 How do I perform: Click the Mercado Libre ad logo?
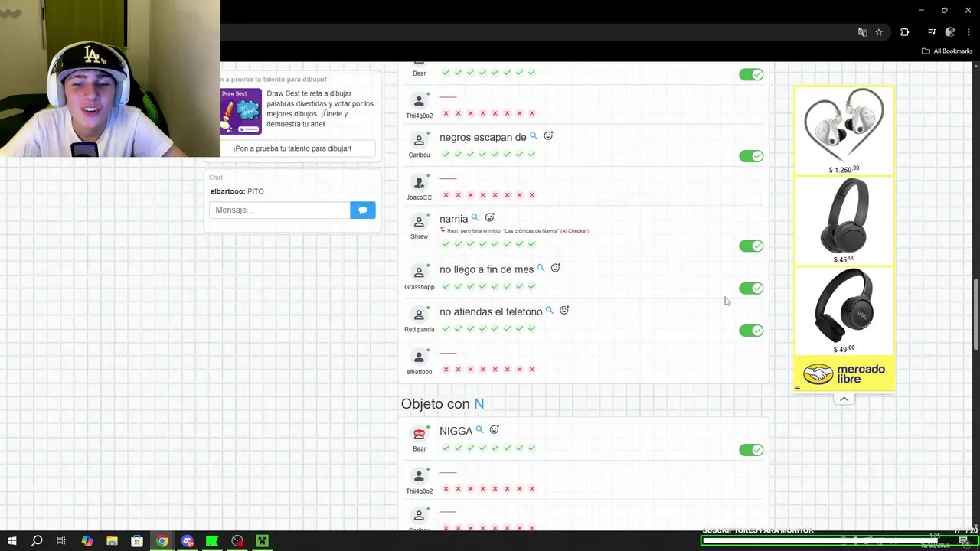click(844, 374)
